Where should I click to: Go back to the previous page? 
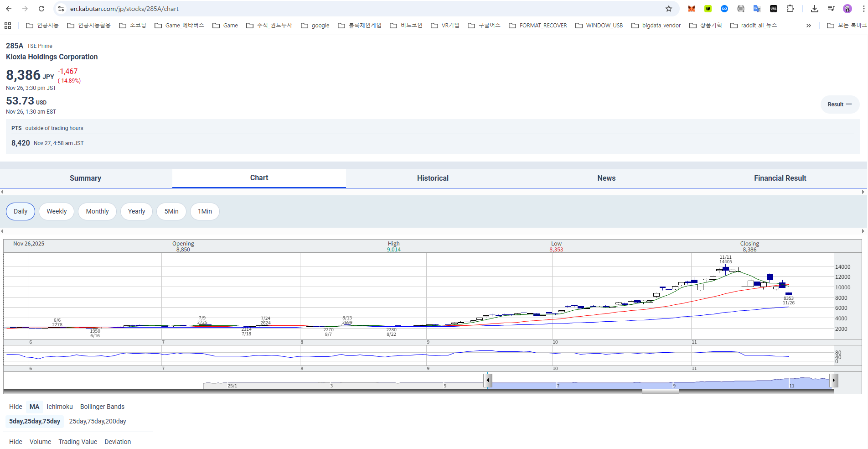(x=9, y=9)
